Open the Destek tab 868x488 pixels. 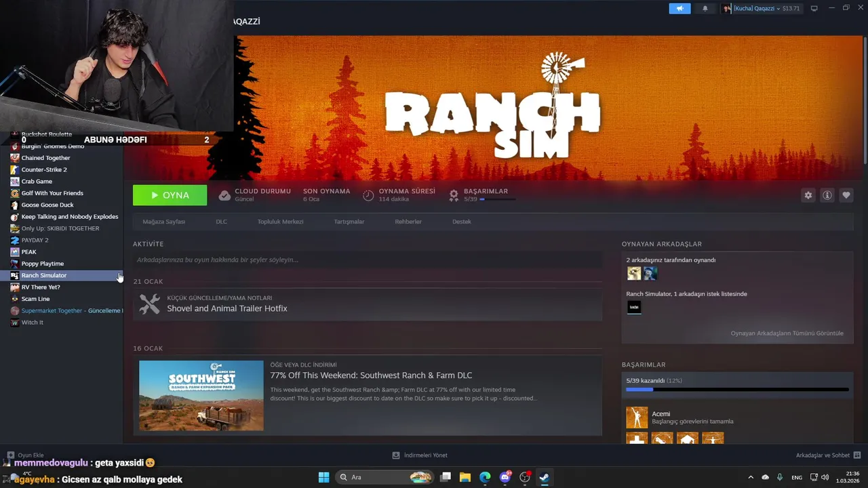462,222
